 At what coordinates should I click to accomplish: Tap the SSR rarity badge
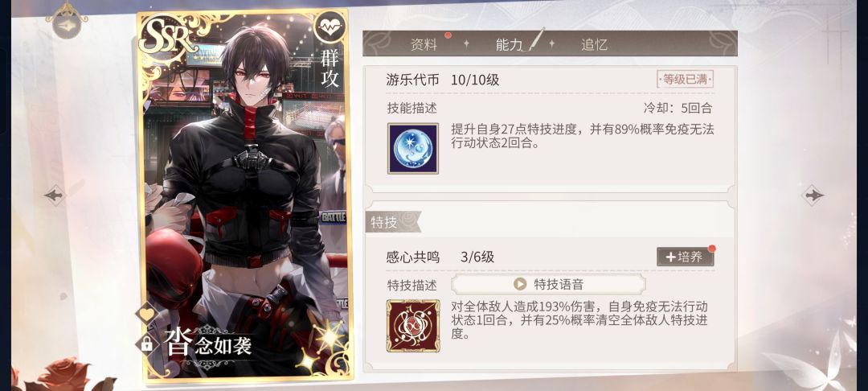(166, 38)
